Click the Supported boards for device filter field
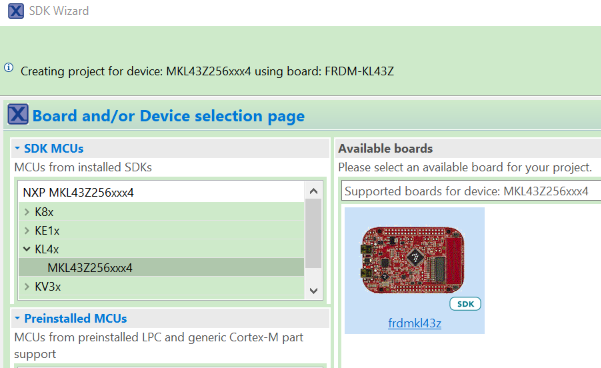 tap(471, 191)
